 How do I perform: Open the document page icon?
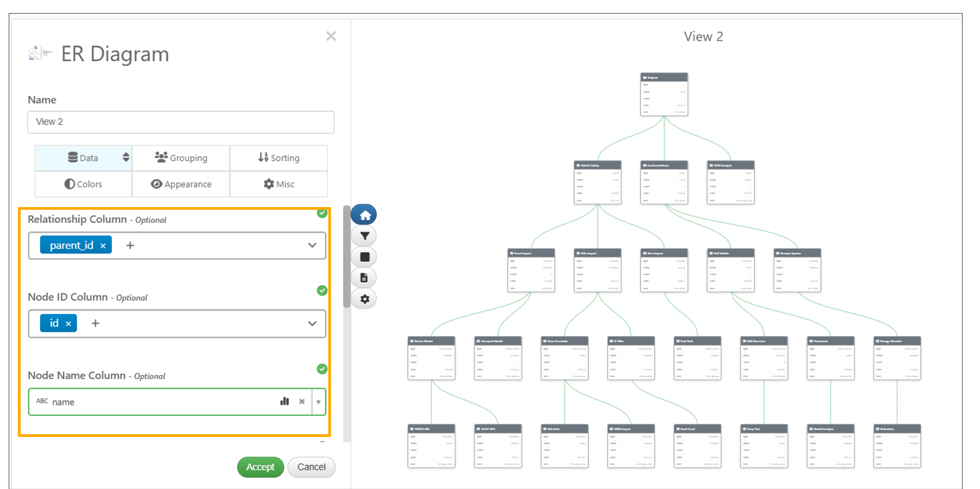[x=364, y=278]
